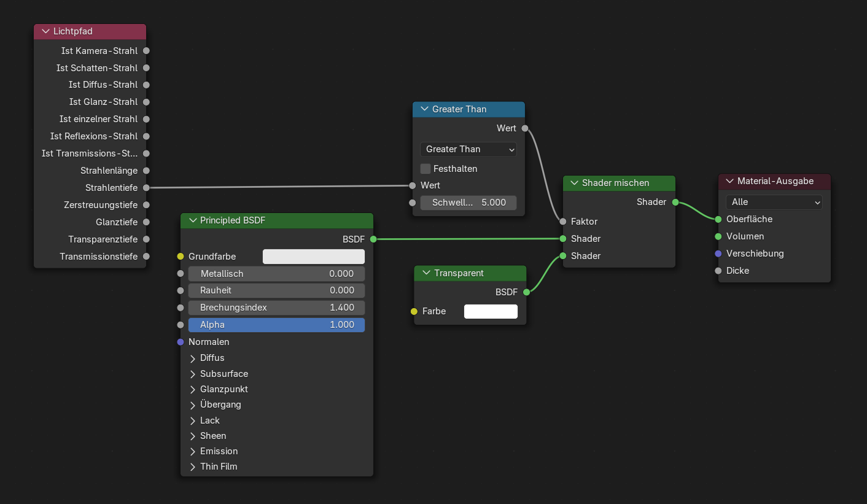The height and width of the screenshot is (504, 867).
Task: Click the Normalen input socket
Action: (x=181, y=342)
